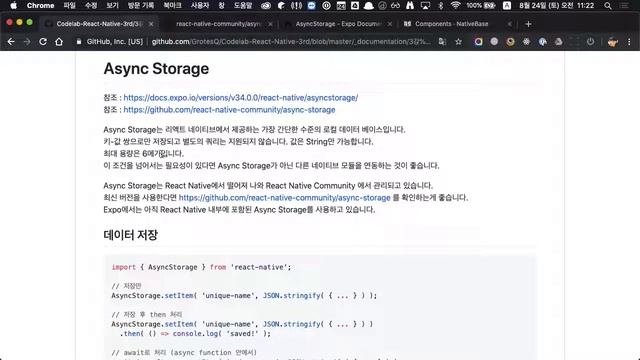Click the calendar date icon in menu bar
The width and height of the screenshot is (640, 360).
341,6
